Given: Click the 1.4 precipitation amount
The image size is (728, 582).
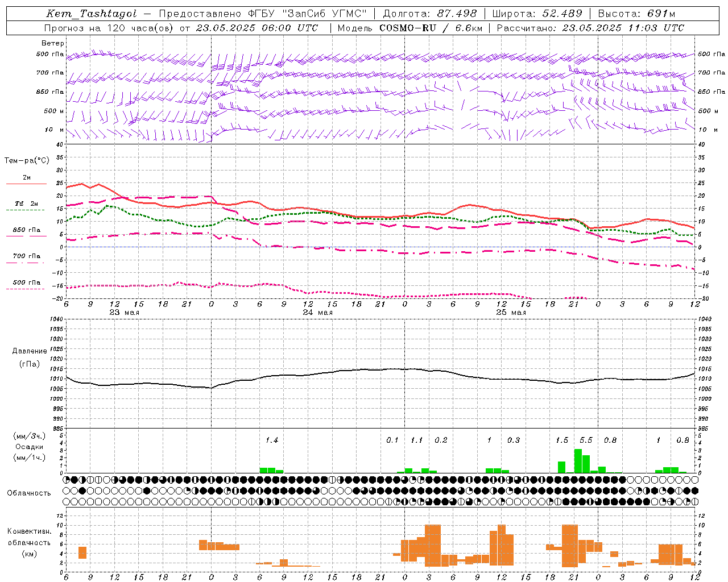Looking at the screenshot, I should pos(272,440).
